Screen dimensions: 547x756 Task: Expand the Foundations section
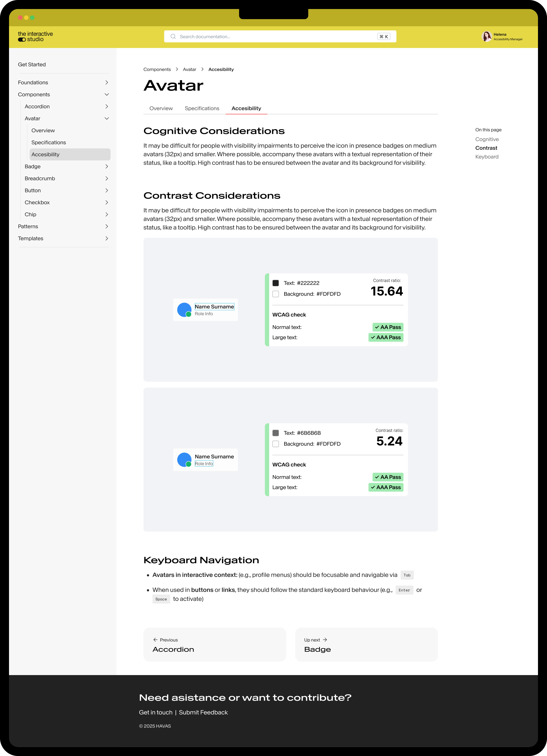pos(107,82)
